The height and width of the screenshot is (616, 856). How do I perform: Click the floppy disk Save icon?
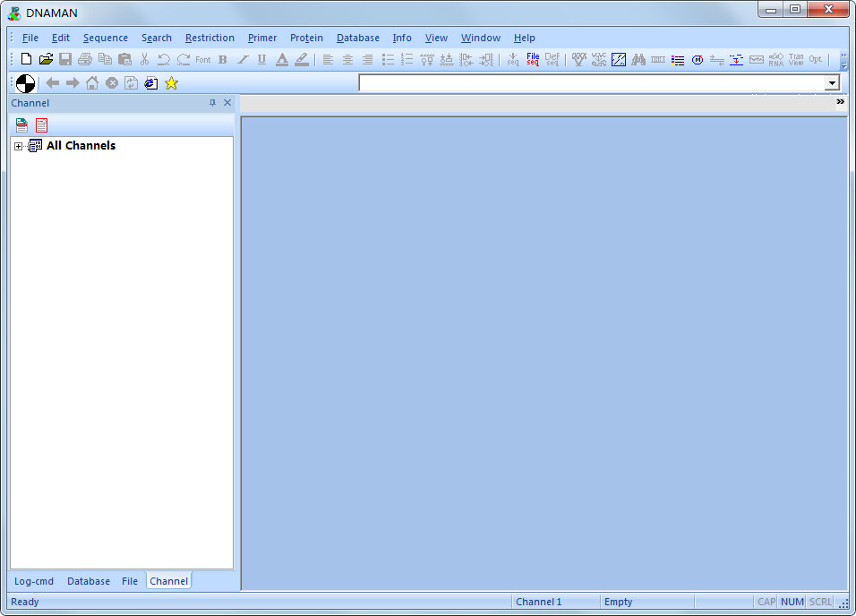65,59
